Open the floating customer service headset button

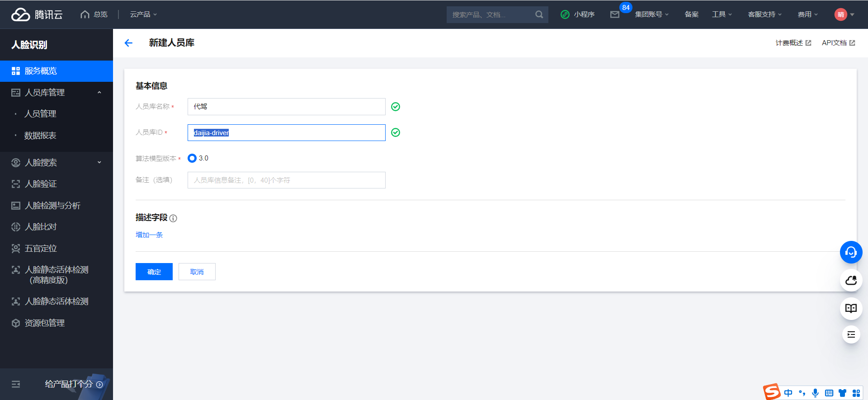[851, 252]
